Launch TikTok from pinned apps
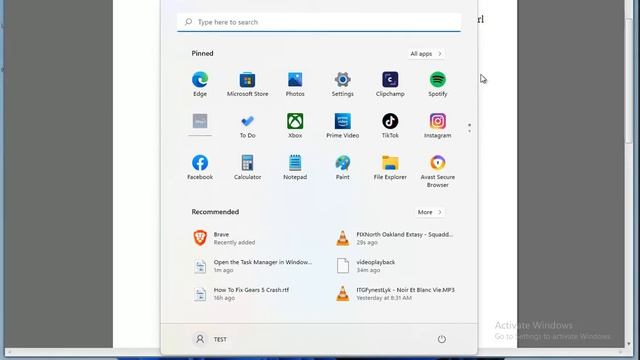Screen dimensions: 640x360 [390, 126]
